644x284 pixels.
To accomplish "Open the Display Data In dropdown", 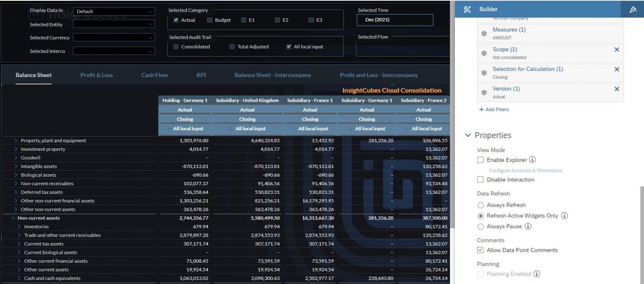I will coord(112,11).
